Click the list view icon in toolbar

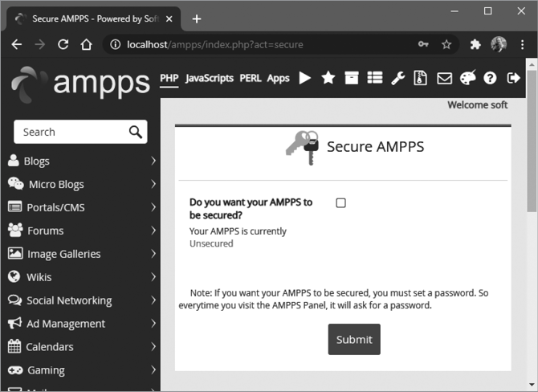374,78
